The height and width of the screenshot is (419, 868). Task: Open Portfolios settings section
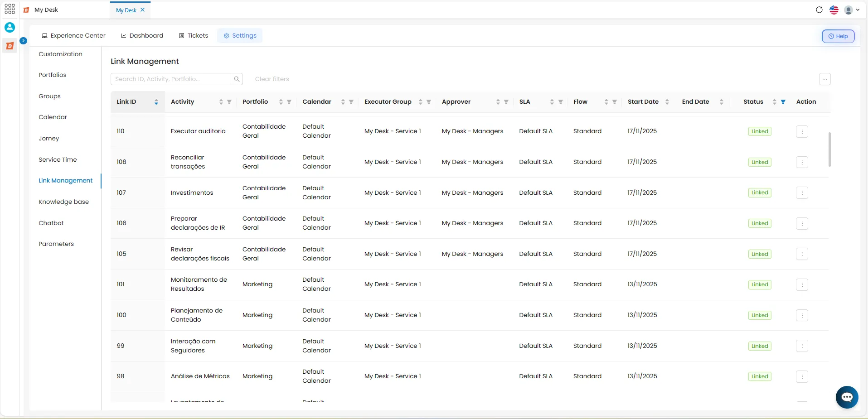pyautogui.click(x=53, y=75)
